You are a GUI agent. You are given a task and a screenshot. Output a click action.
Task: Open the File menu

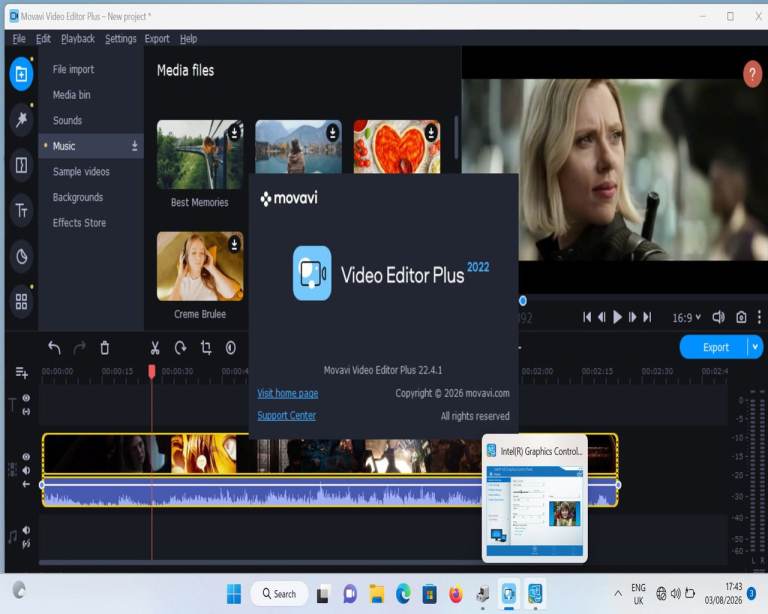[19, 39]
